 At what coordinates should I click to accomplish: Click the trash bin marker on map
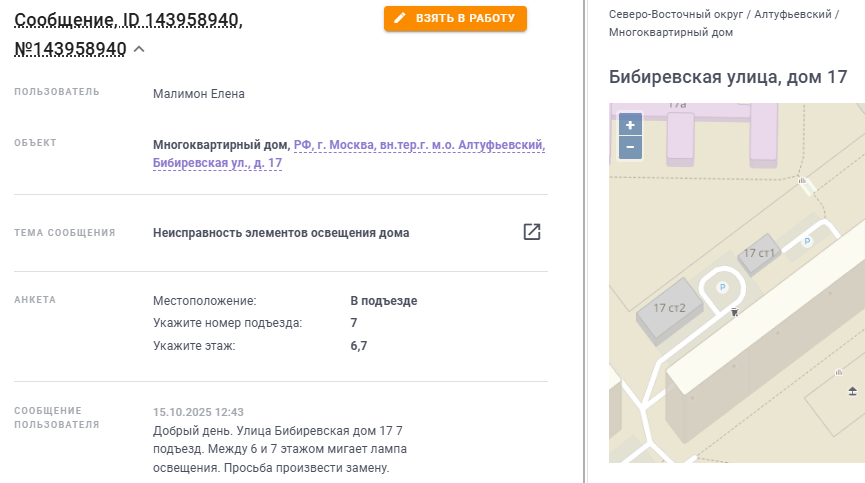point(735,313)
